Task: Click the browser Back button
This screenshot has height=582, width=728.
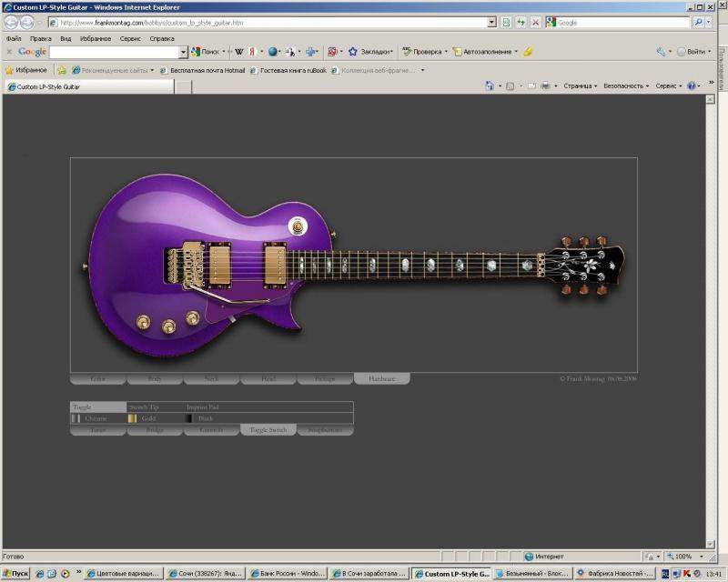Action: pos(13,23)
